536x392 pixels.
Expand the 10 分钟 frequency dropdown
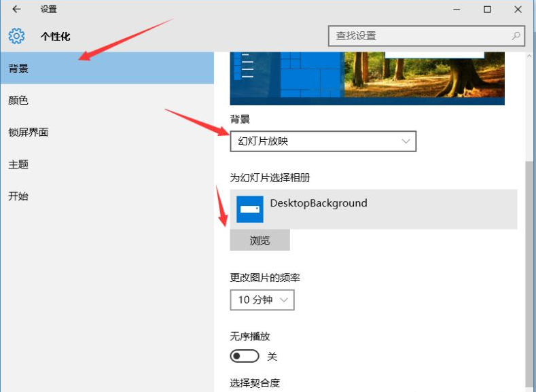click(262, 300)
